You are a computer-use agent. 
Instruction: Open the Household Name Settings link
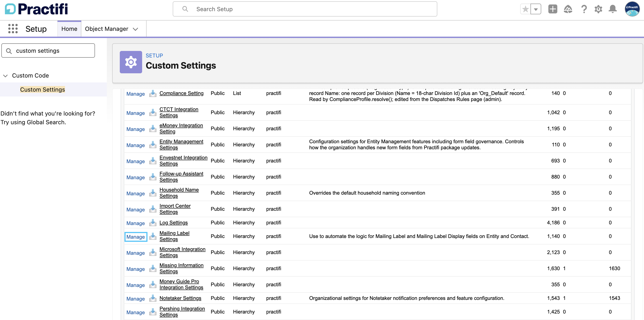tap(179, 193)
